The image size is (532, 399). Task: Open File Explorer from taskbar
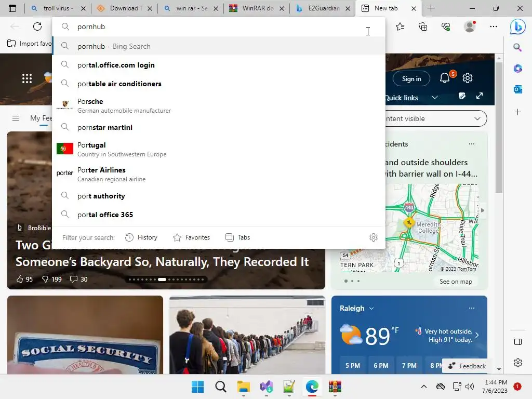pos(244,387)
